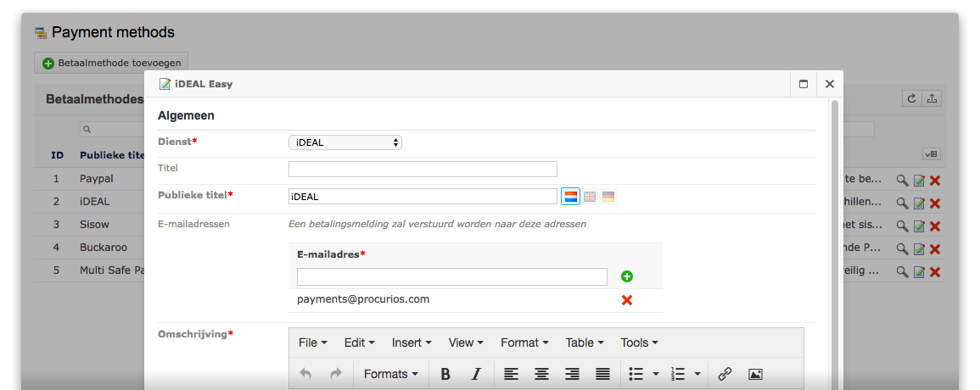The width and height of the screenshot is (980, 390).
Task: Align text center
Action: click(542, 374)
